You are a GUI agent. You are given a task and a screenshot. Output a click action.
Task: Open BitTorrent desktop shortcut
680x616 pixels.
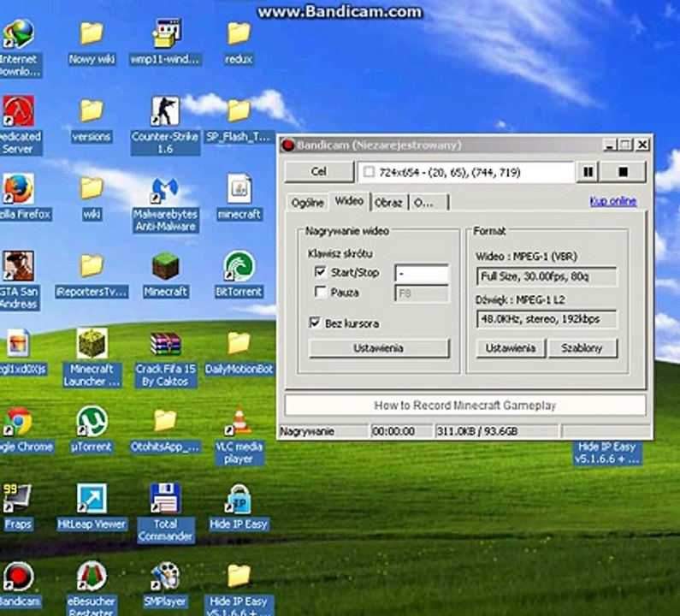click(239, 266)
